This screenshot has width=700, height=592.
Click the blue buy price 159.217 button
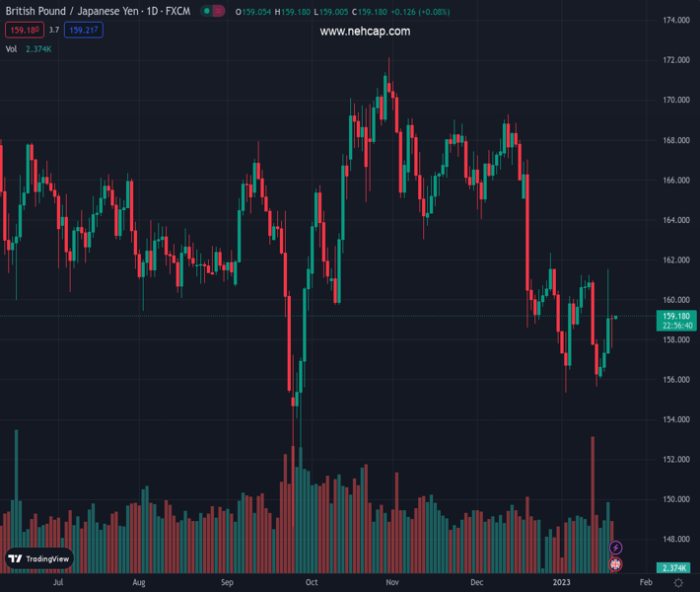coord(84,31)
